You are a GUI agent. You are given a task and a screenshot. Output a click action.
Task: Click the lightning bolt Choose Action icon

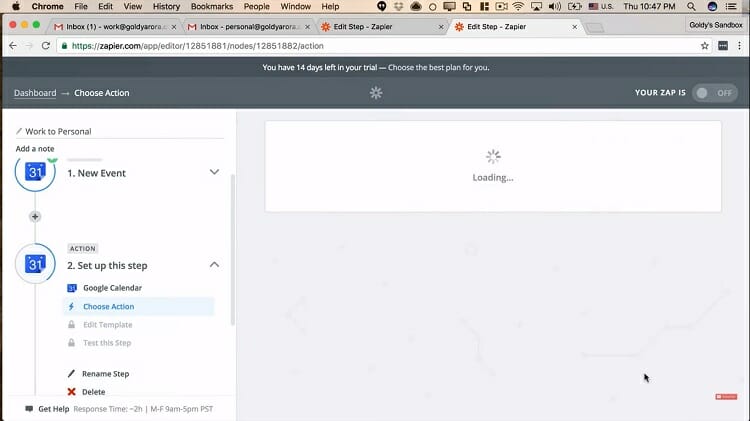pos(71,307)
